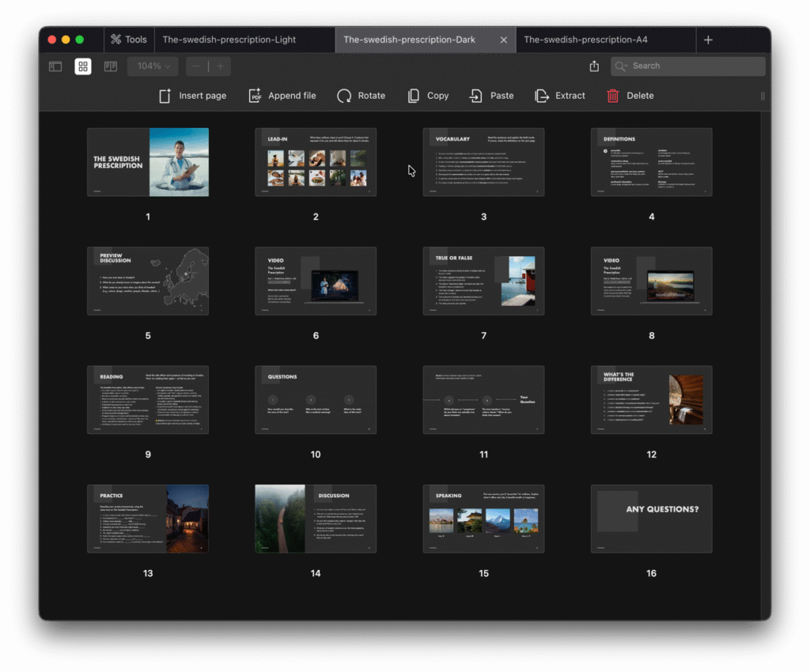This screenshot has width=810, height=672.
Task: Extract pages using the Extract tool
Action: pyautogui.click(x=560, y=96)
